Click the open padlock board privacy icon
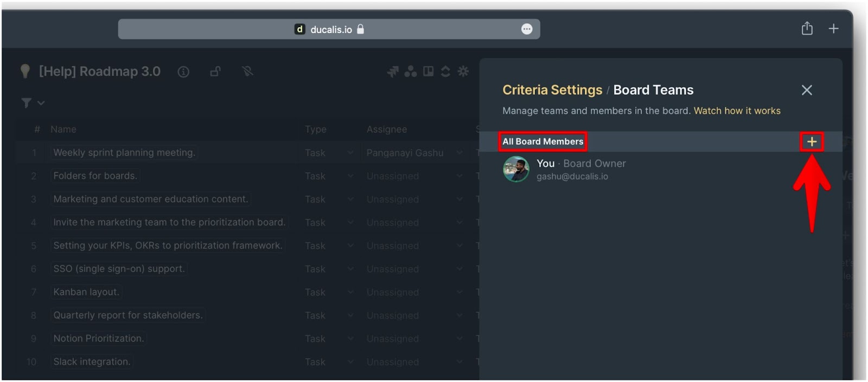This screenshot has width=868, height=382. pyautogui.click(x=215, y=72)
